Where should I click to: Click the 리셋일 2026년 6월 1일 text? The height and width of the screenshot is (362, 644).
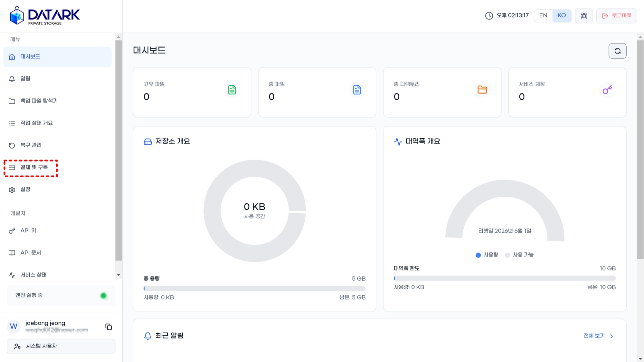(x=505, y=231)
